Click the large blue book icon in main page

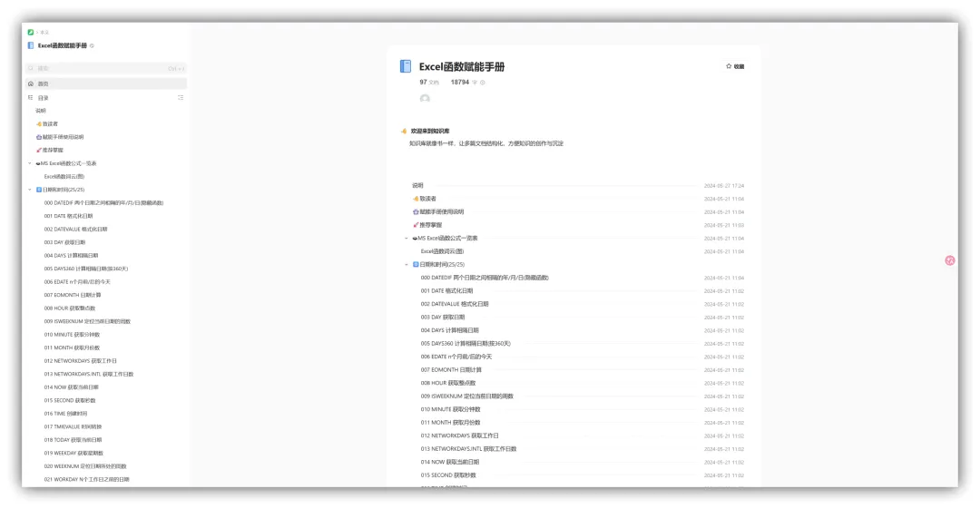(x=406, y=66)
